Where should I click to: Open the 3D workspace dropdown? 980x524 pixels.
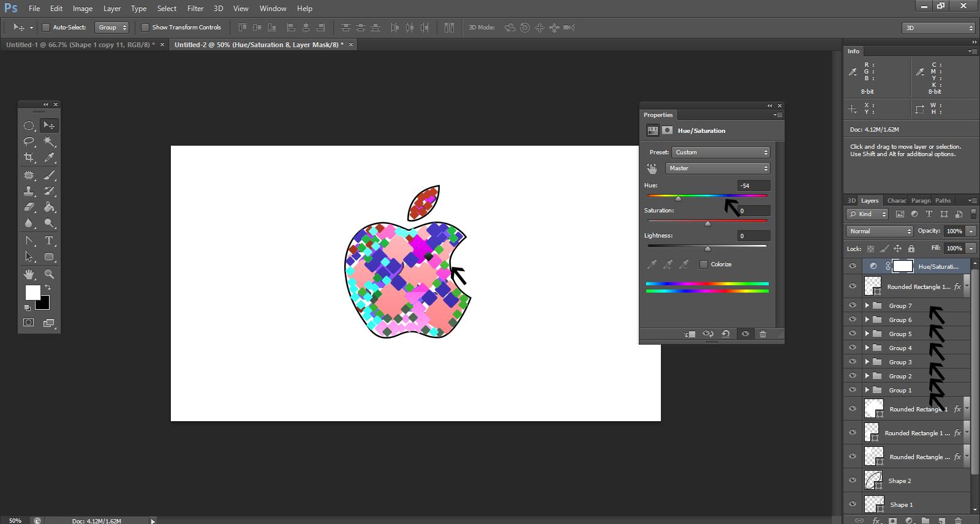coord(938,28)
